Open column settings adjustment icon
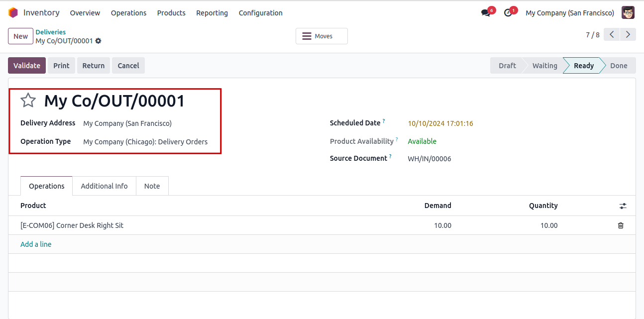The image size is (644, 319). [623, 206]
